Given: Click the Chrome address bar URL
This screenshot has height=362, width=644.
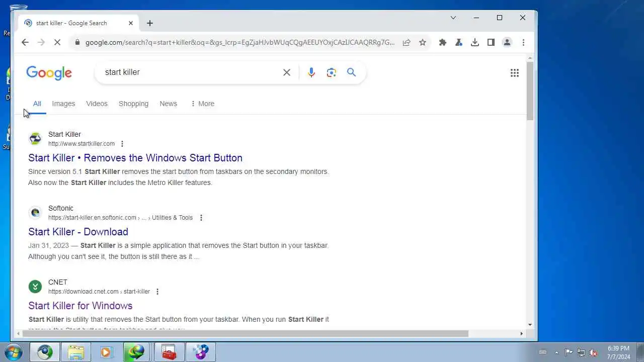Looking at the screenshot, I should (240, 43).
